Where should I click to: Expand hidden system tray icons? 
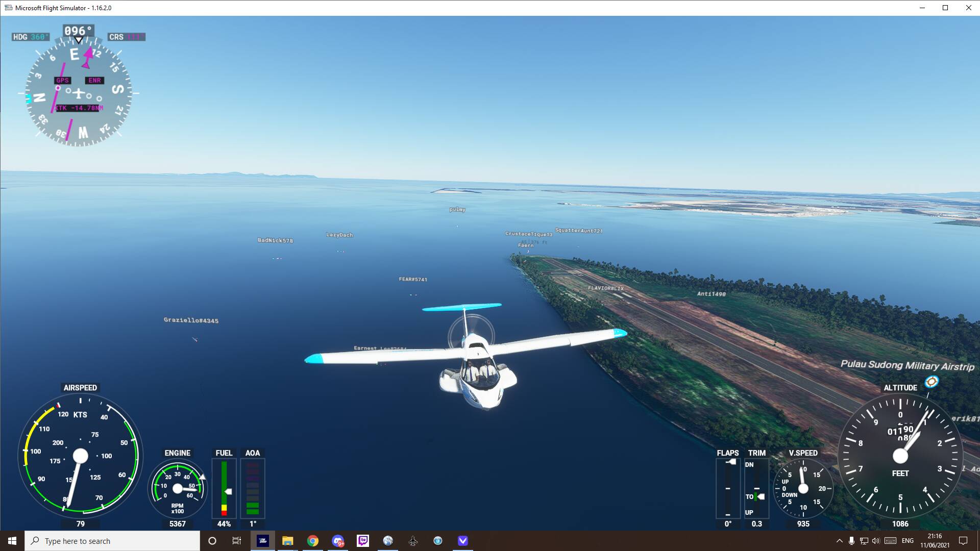click(x=839, y=541)
